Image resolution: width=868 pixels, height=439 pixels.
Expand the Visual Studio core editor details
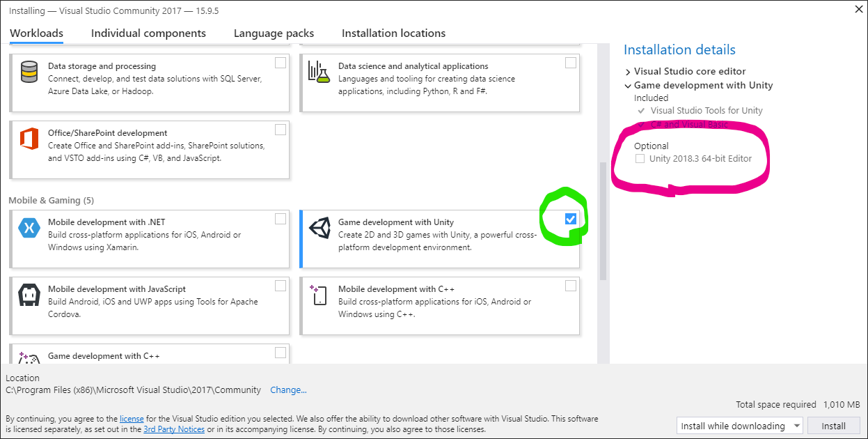pos(629,70)
